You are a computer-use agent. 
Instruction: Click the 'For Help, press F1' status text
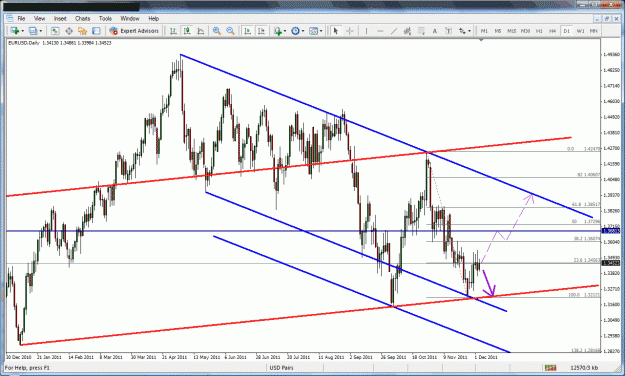[x=27, y=368]
